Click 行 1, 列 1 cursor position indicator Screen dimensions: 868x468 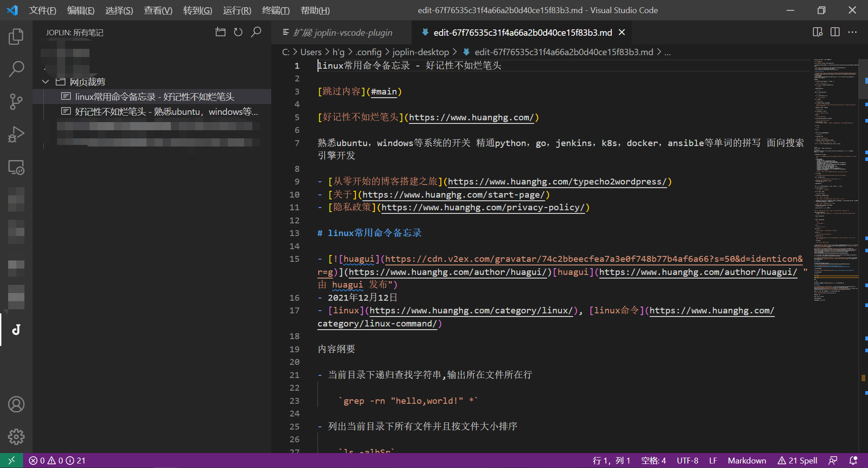[611, 460]
